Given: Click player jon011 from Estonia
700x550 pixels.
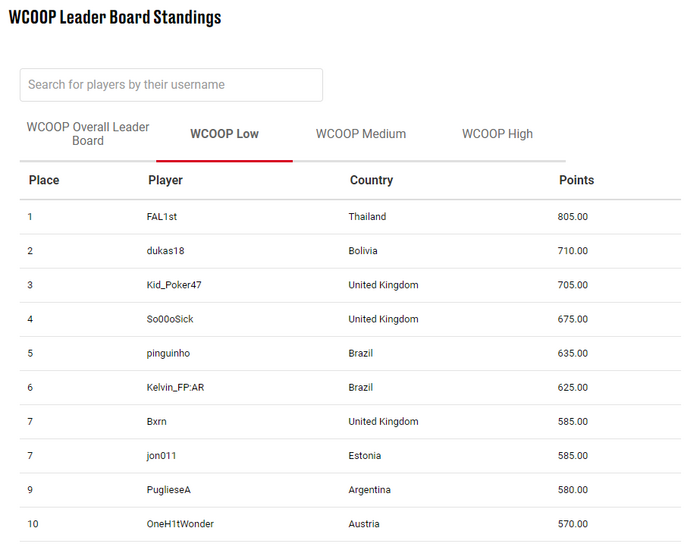Looking at the screenshot, I should [161, 456].
